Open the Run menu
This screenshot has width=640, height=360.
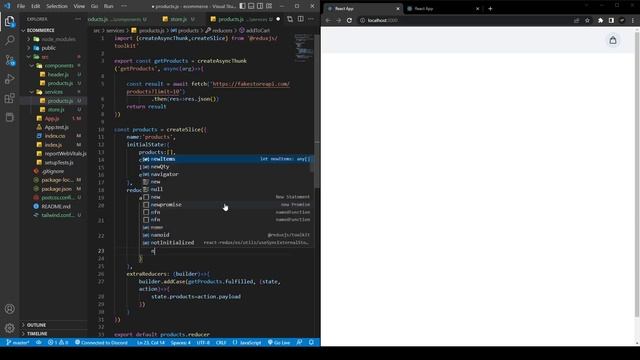point(109,6)
